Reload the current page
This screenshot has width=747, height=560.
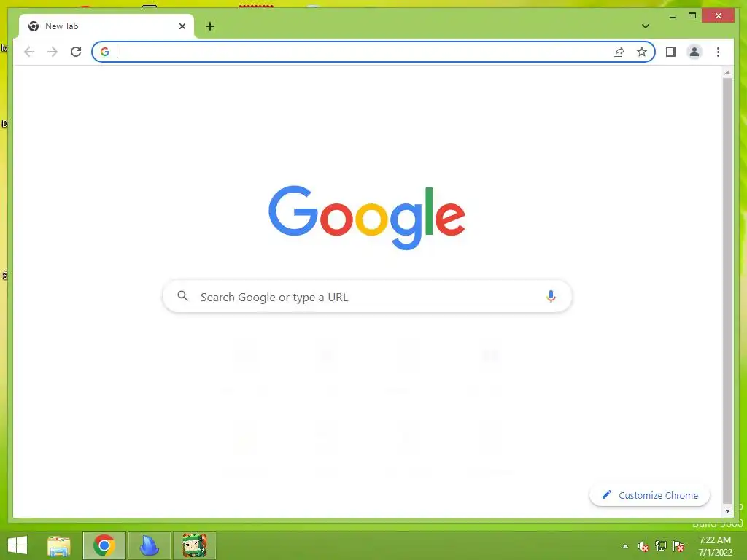pos(76,52)
